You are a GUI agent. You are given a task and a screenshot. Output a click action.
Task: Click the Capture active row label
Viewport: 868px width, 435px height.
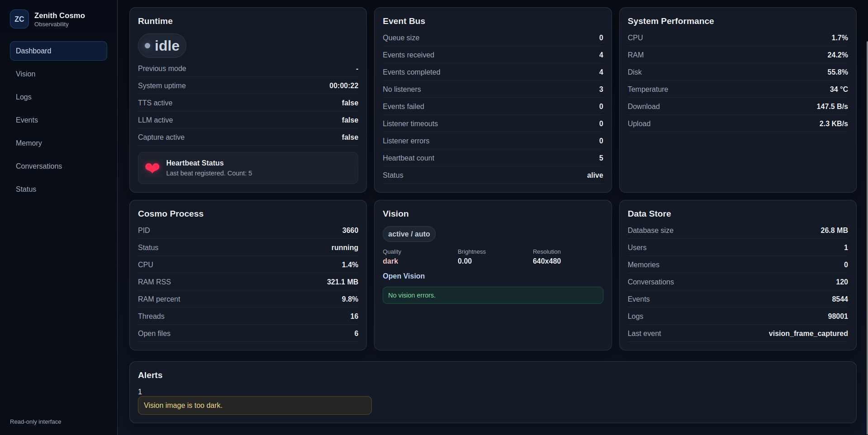[161, 137]
